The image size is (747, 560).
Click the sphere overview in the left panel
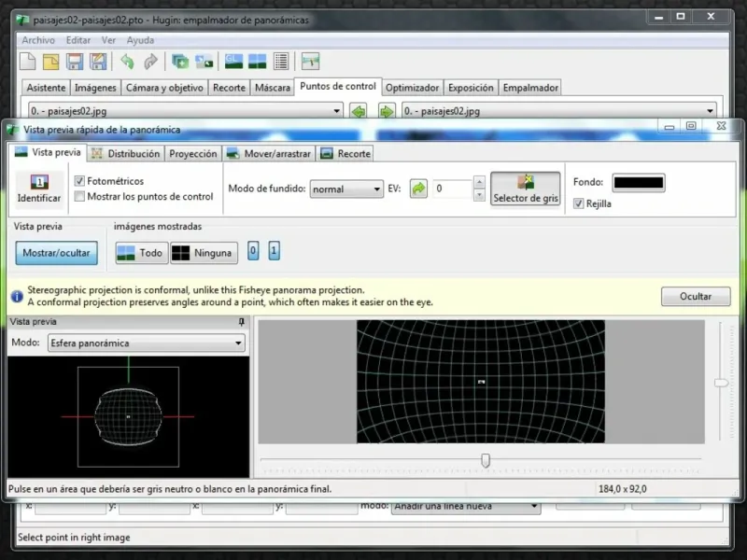[x=128, y=416]
